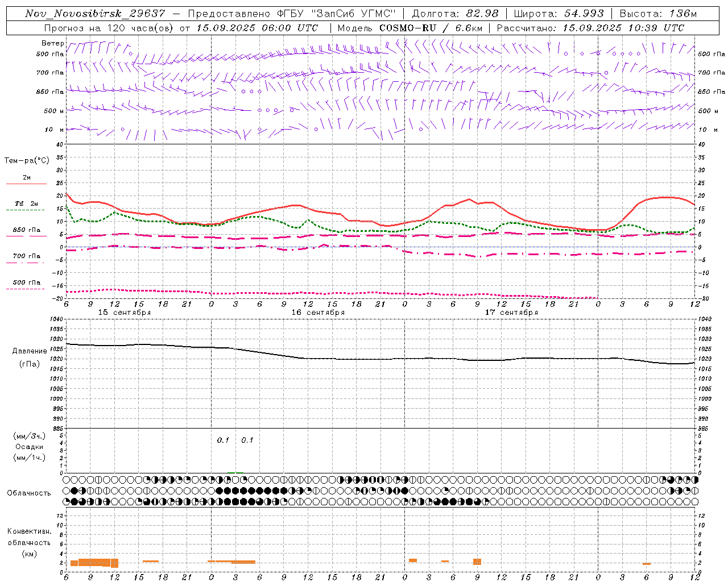The width and height of the screenshot is (728, 582).
Task: Click the 16 сентября date label
Action: click(318, 313)
